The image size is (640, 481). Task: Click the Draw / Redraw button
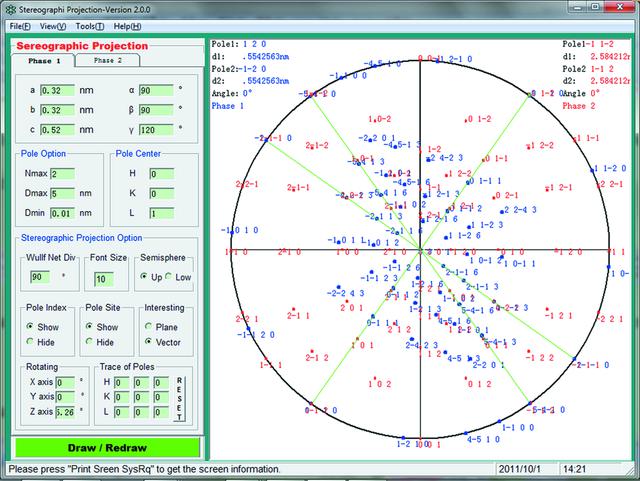[107, 448]
